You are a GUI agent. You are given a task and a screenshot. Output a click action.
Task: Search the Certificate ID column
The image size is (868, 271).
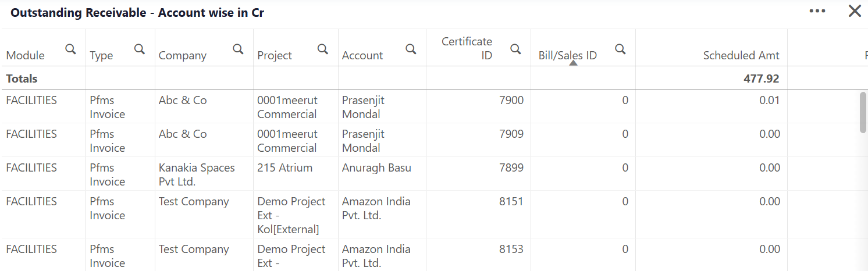coord(515,49)
